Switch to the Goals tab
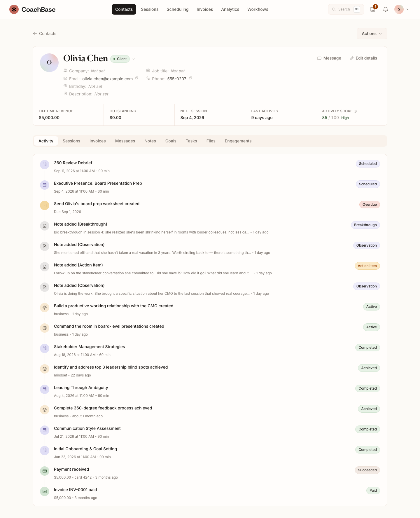Screen dimensions: 420x518 171,141
